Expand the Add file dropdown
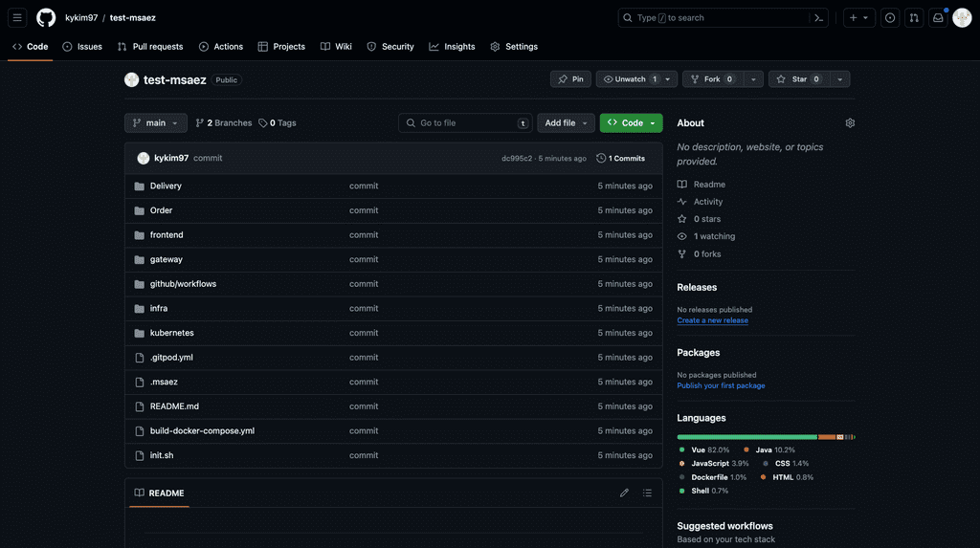This screenshot has width=980, height=548. (565, 123)
